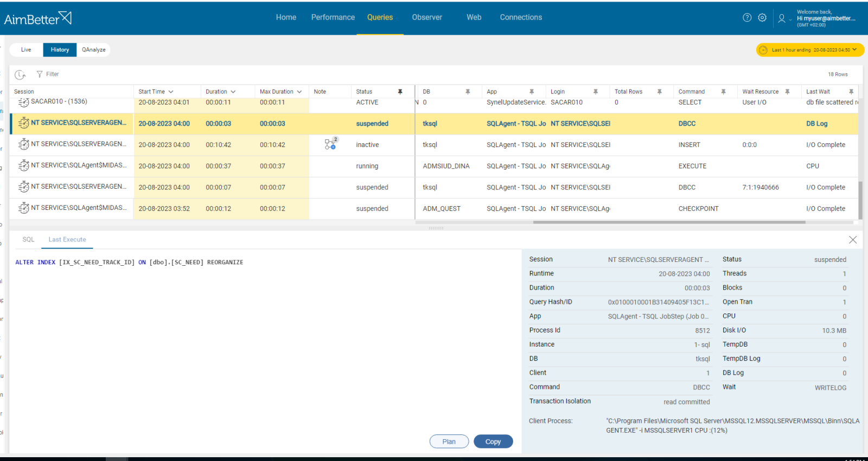Click the Process Id 8512 value
Image resolution: width=868 pixels, height=461 pixels.
tap(703, 331)
